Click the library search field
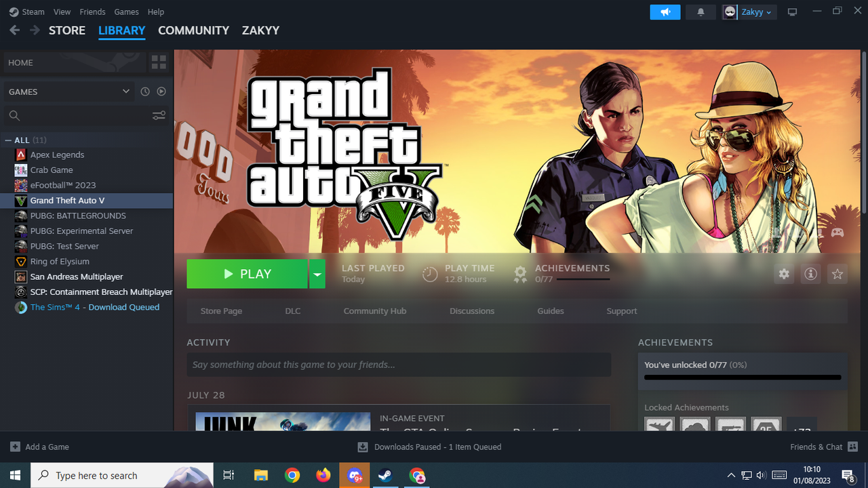This screenshot has width=868, height=488. [x=85, y=115]
